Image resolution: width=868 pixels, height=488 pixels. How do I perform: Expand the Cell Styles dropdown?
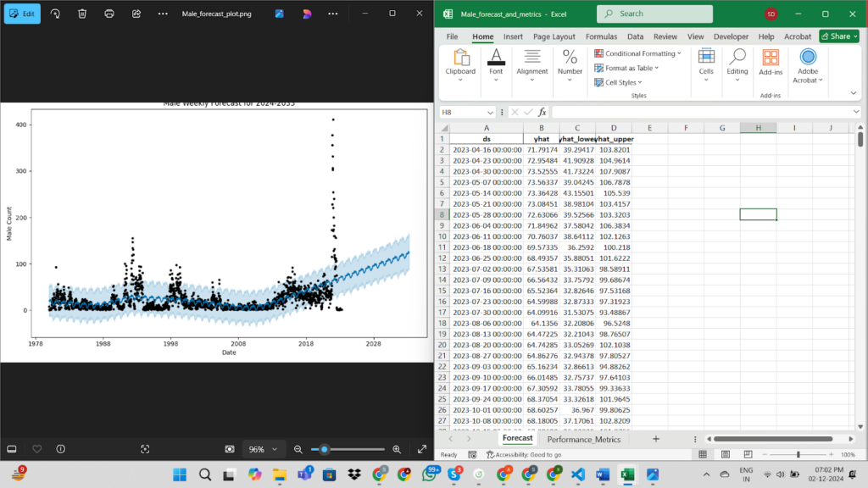[626, 82]
